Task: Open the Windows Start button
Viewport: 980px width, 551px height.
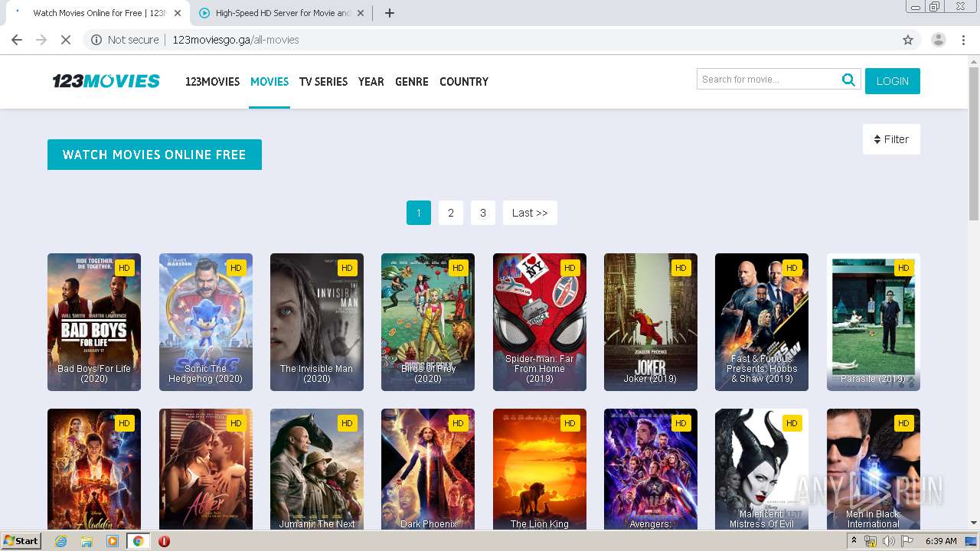Action: [21, 541]
